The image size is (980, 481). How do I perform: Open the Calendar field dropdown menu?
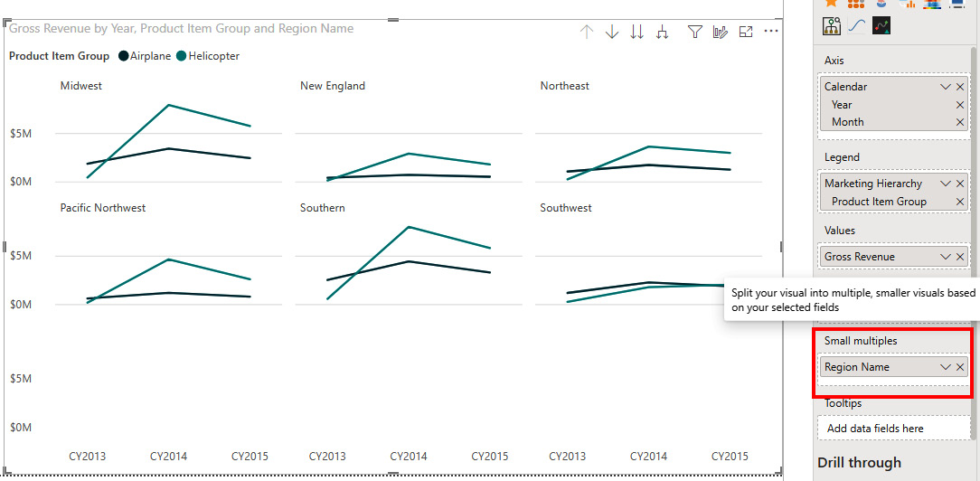coord(946,87)
